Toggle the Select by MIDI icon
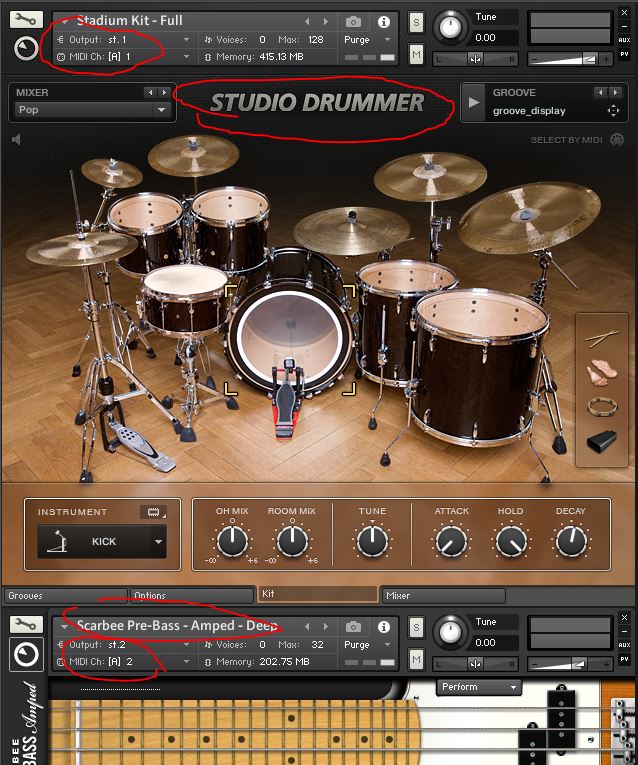Viewport: 638px width, 765px height. 617,140
